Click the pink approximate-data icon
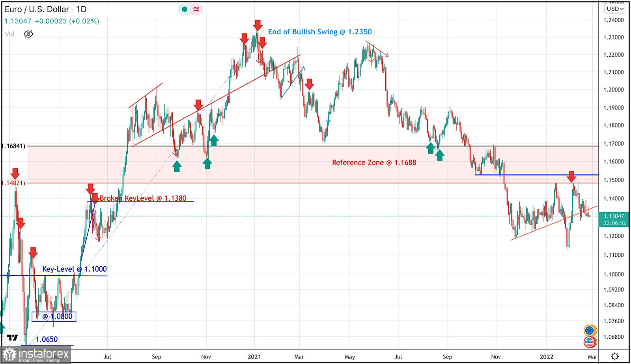 (x=196, y=9)
